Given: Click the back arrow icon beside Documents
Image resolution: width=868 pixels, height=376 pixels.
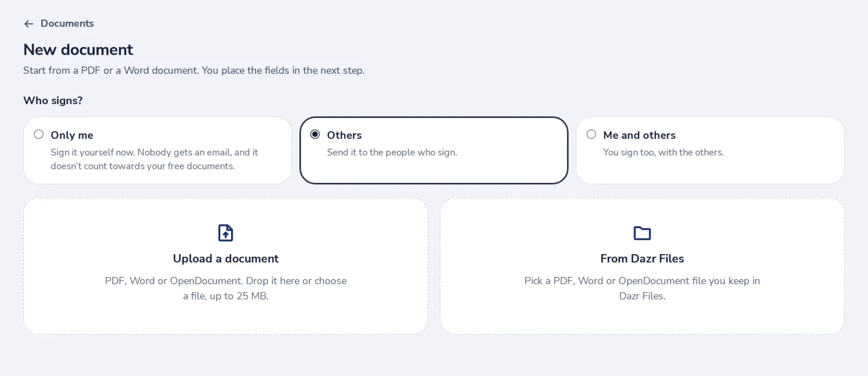Looking at the screenshot, I should 29,24.
